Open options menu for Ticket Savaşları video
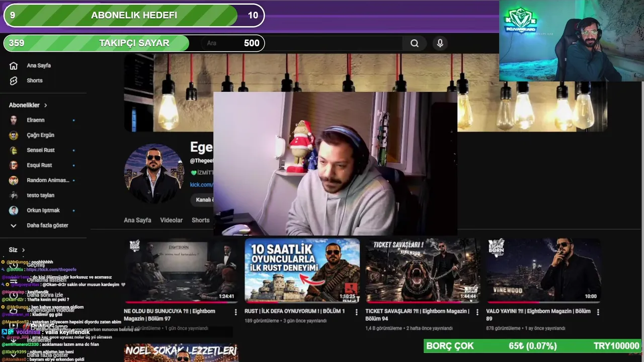 click(x=477, y=312)
